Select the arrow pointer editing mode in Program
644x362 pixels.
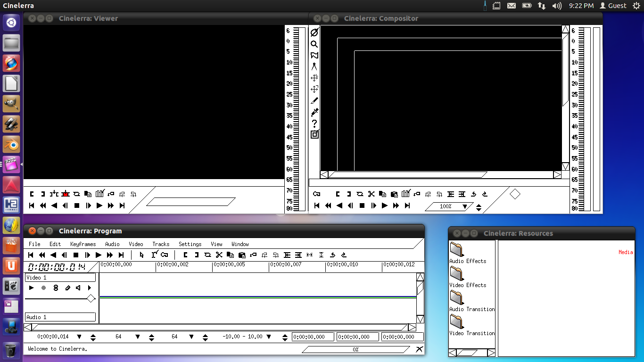[141, 255]
